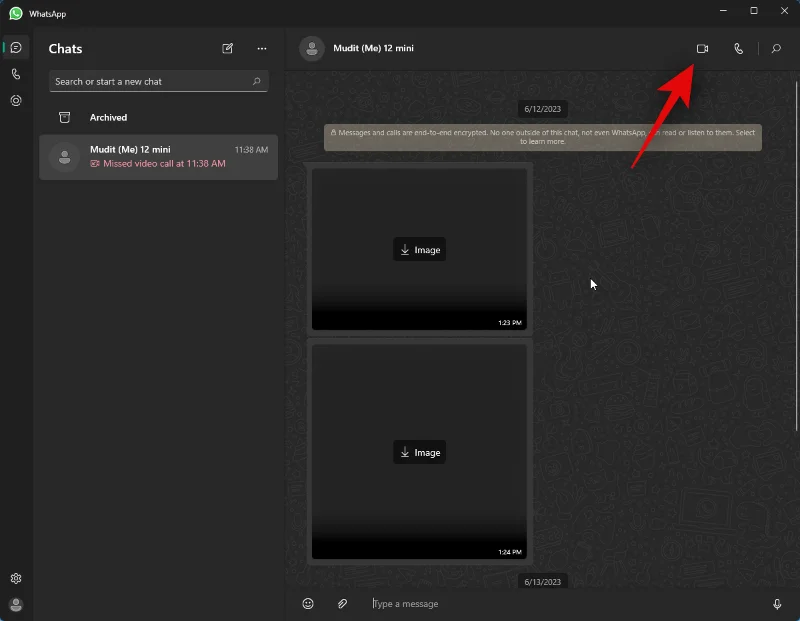Attach a file with paperclip icon

(x=342, y=604)
